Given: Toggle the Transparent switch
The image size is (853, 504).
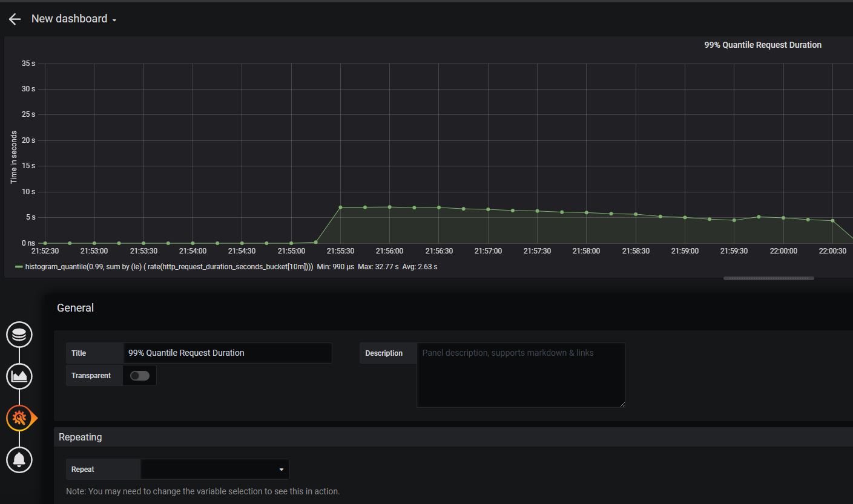Looking at the screenshot, I should [140, 376].
